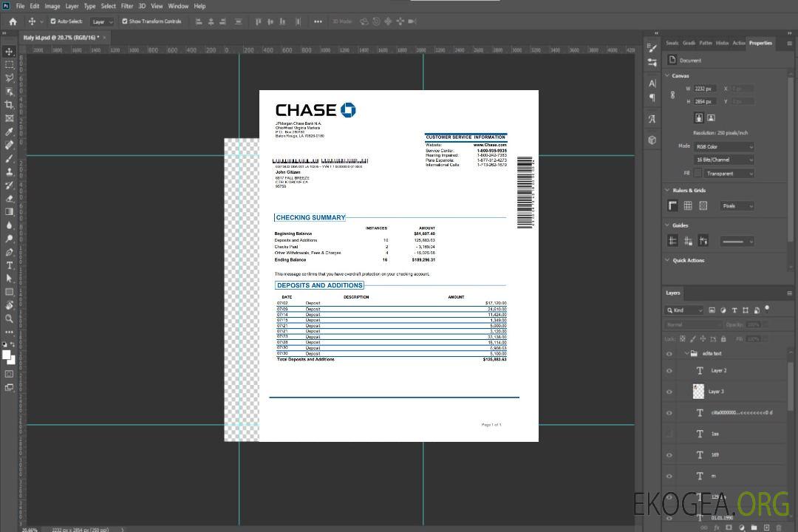Click the Create new group folder icon
Screen dimensions: 798x532
click(x=754, y=528)
